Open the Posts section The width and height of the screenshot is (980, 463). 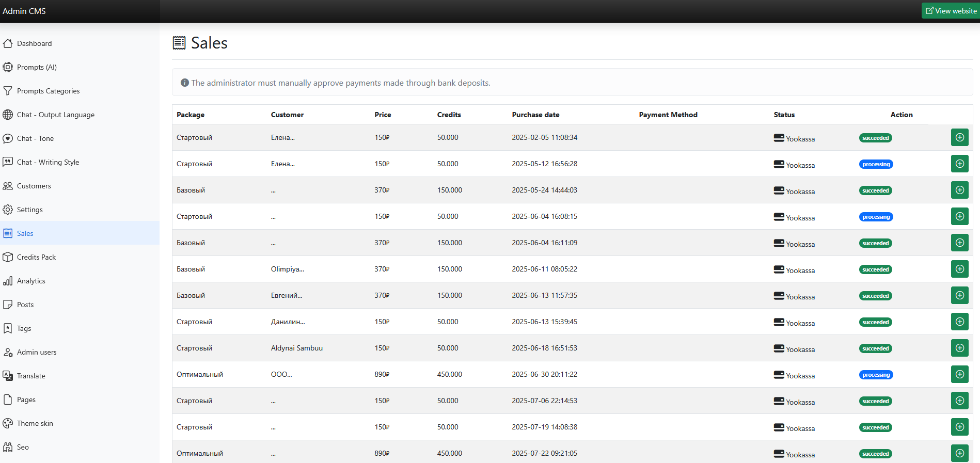coord(25,305)
